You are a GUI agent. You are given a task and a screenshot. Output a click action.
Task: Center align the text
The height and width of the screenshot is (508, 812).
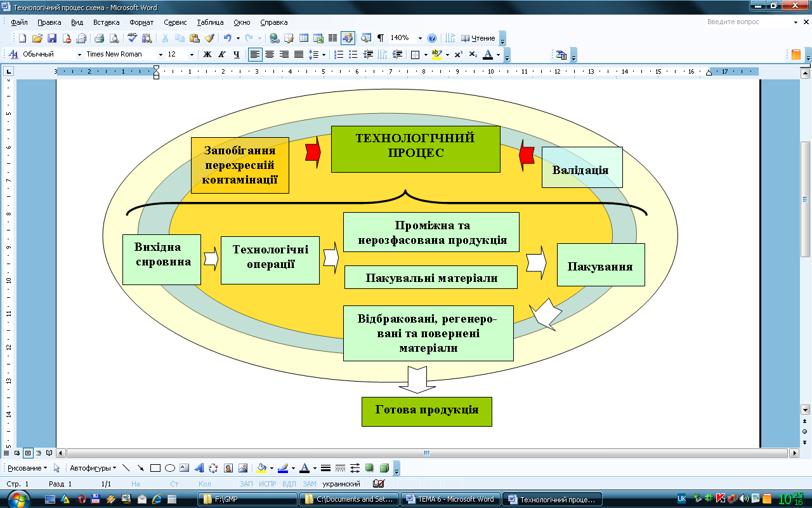(270, 55)
